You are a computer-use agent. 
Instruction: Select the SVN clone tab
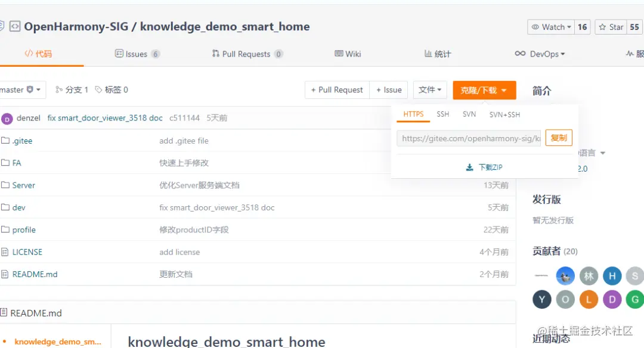pos(469,114)
